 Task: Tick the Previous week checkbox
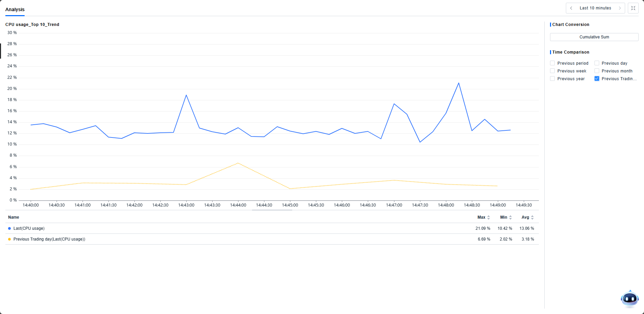coord(552,71)
